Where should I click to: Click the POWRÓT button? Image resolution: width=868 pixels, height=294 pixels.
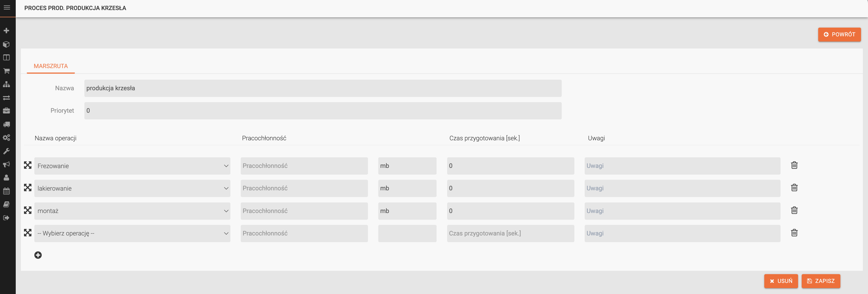[x=839, y=34]
